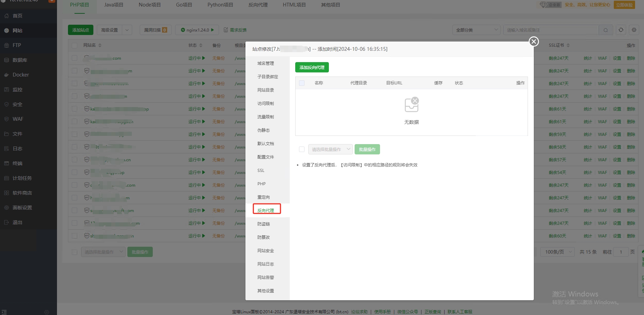Image resolution: width=644 pixels, height=315 pixels.
Task: Click 删除 on the 剩余60天 site row
Action: [x=631, y=236]
